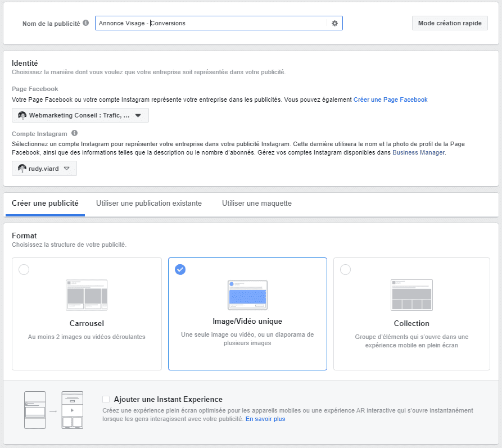This screenshot has height=448, width=502.
Task: Enable the Ajouter une Instant Experience checkbox
Action: (x=106, y=399)
